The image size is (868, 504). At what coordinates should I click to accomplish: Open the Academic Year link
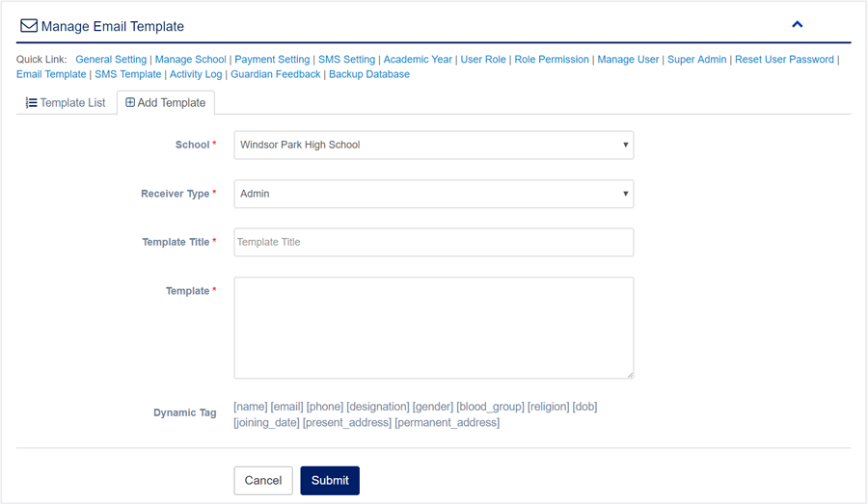[x=418, y=60]
